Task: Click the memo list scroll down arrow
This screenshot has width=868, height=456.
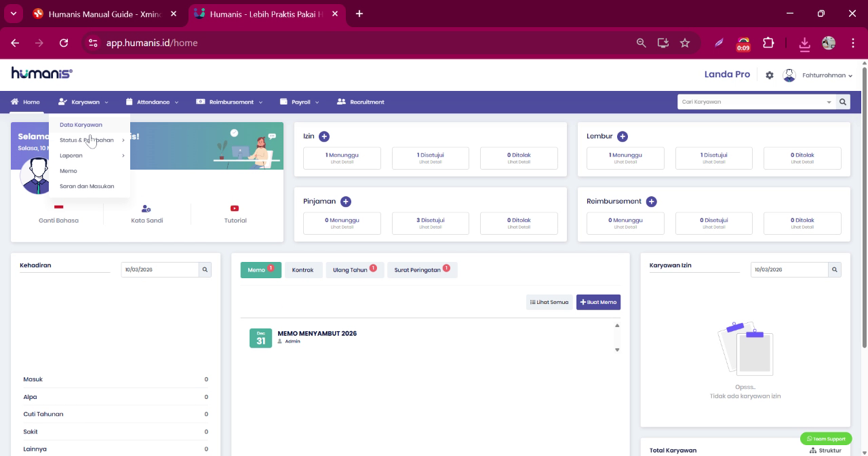Action: (x=617, y=350)
